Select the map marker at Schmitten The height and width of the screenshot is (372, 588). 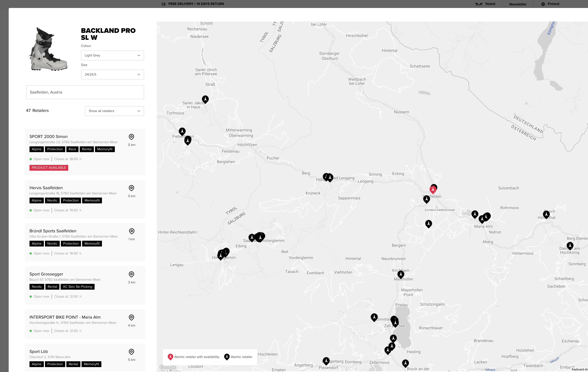tap(374, 317)
